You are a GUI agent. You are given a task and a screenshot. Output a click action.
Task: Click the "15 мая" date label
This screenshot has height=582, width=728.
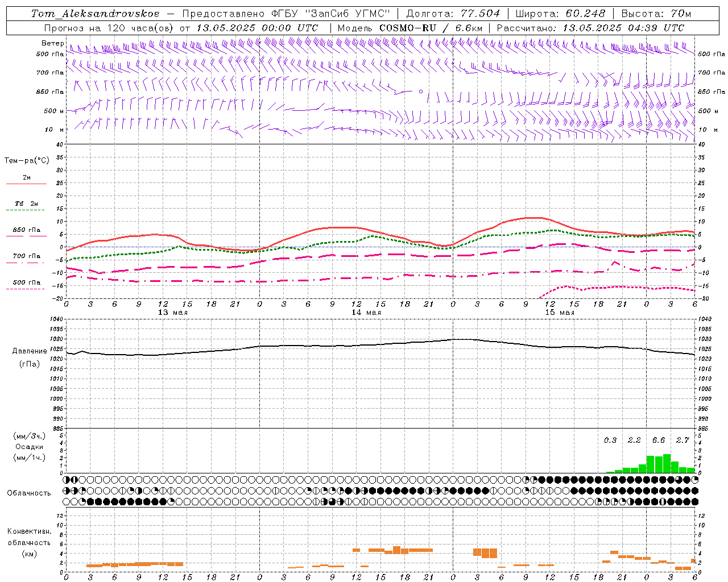(x=560, y=312)
